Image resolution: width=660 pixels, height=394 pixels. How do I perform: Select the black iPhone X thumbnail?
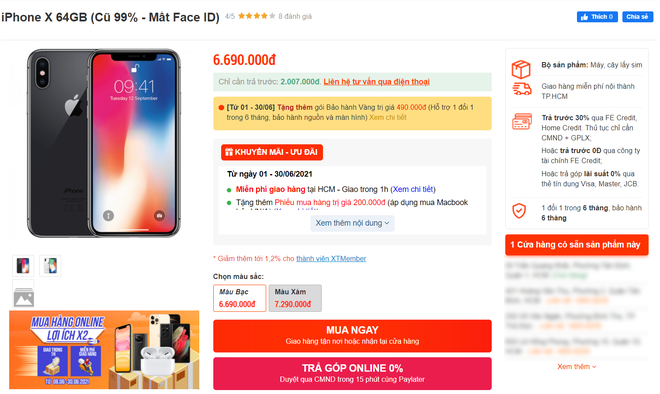click(23, 266)
